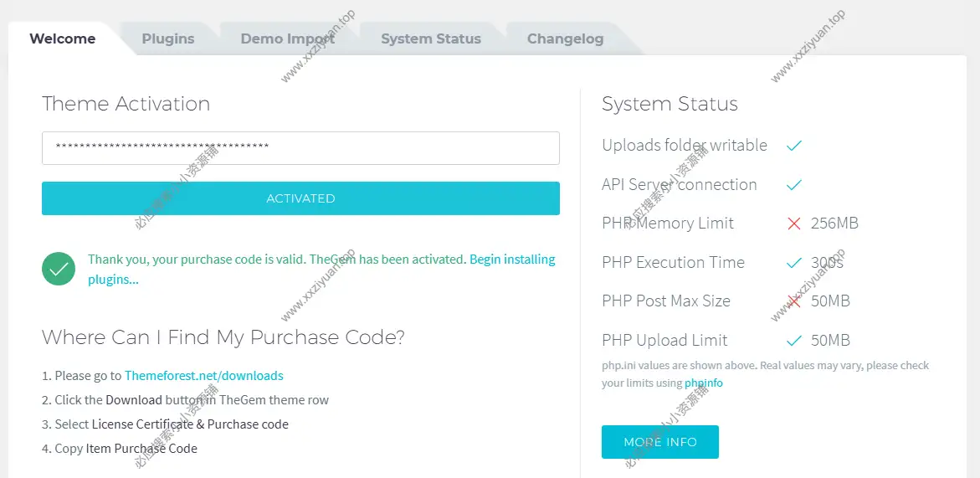
Task: Click the MORE INFO button
Action: [659, 442]
